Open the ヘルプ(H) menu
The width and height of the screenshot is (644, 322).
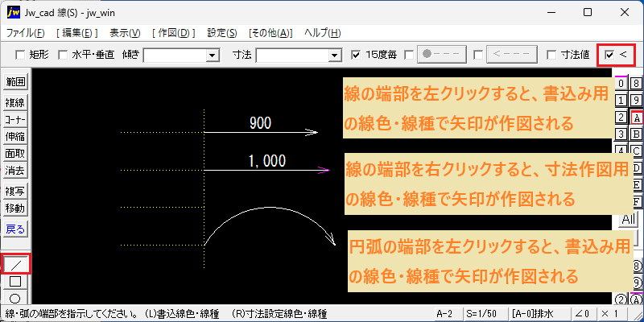pyautogui.click(x=323, y=33)
